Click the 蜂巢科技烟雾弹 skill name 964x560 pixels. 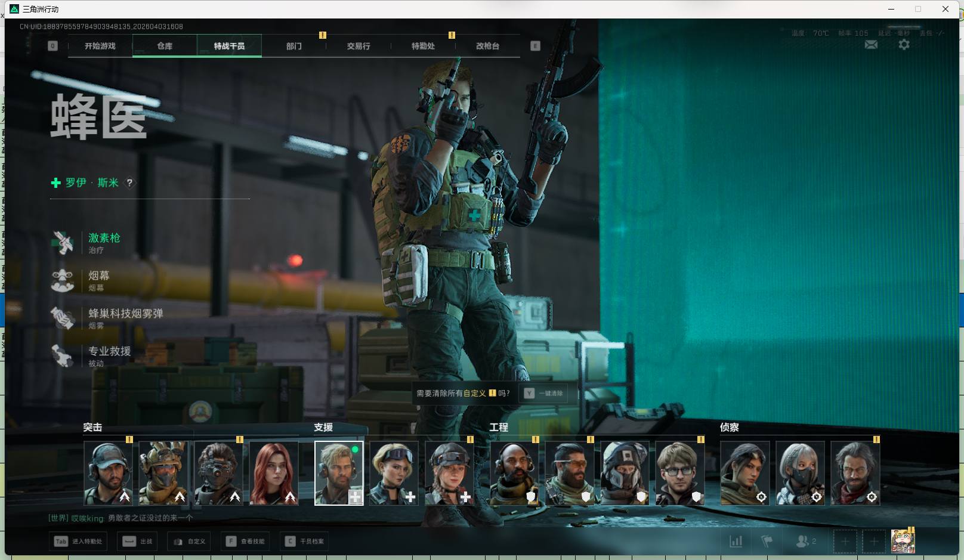tap(126, 313)
